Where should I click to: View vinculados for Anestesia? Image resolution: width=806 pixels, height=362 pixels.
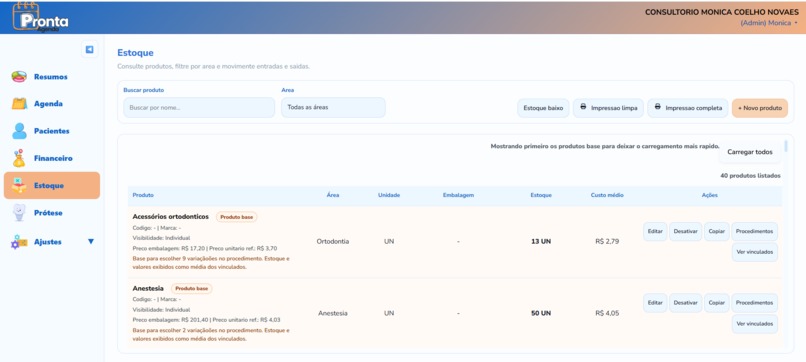(x=755, y=324)
